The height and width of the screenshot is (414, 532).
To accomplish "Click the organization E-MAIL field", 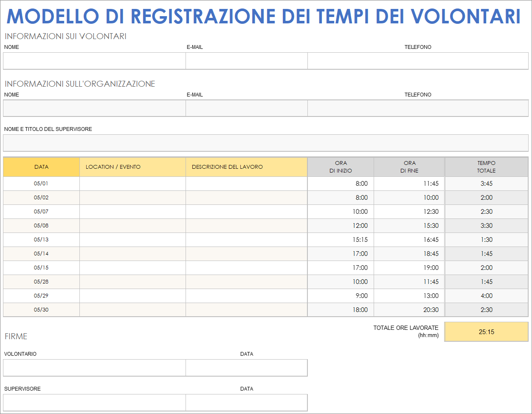I will tap(246, 108).
